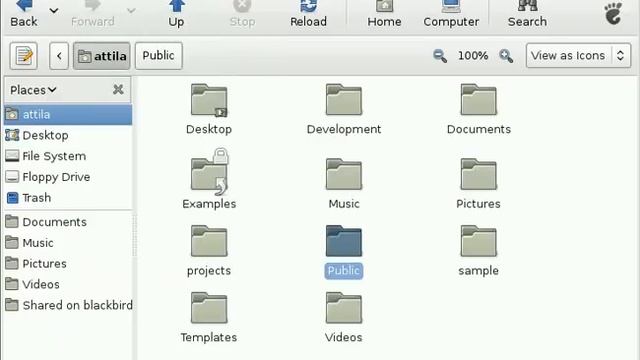This screenshot has width=640, height=360.
Task: Select the Public path bar button
Action: [x=159, y=56]
